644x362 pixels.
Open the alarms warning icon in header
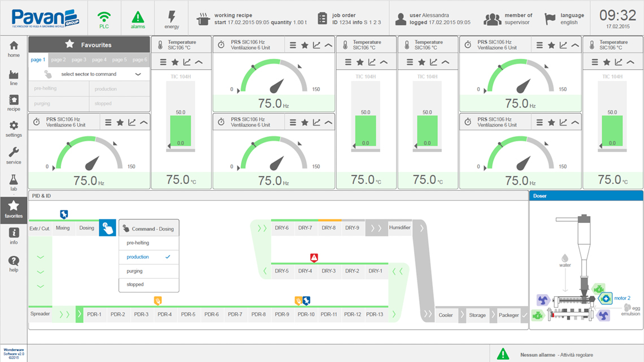(x=138, y=18)
